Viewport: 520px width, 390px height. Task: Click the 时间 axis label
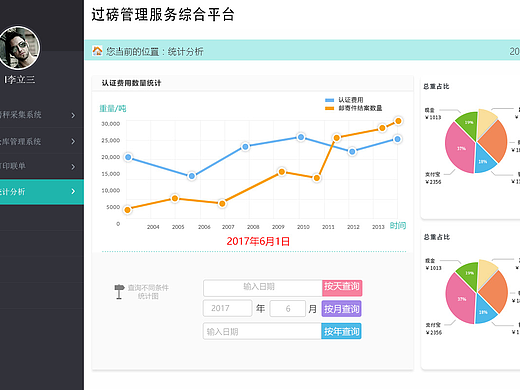[398, 225]
